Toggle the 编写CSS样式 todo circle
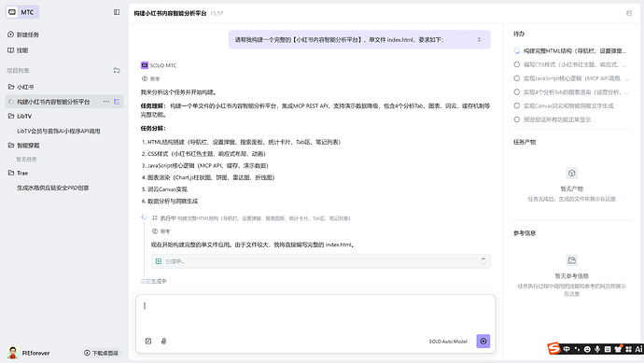644x363 pixels. (x=517, y=64)
